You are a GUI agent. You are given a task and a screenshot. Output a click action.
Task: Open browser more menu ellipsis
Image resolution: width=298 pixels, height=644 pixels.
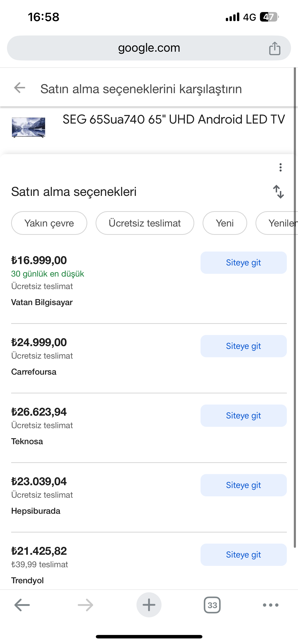[270, 605]
